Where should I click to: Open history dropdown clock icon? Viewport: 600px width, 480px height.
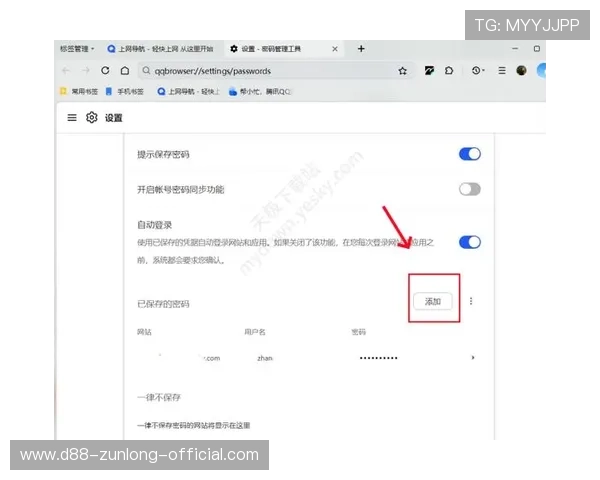478,70
